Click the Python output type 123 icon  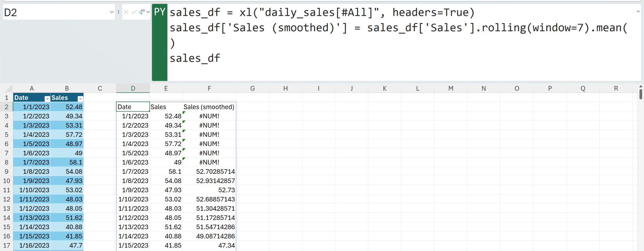point(142,12)
